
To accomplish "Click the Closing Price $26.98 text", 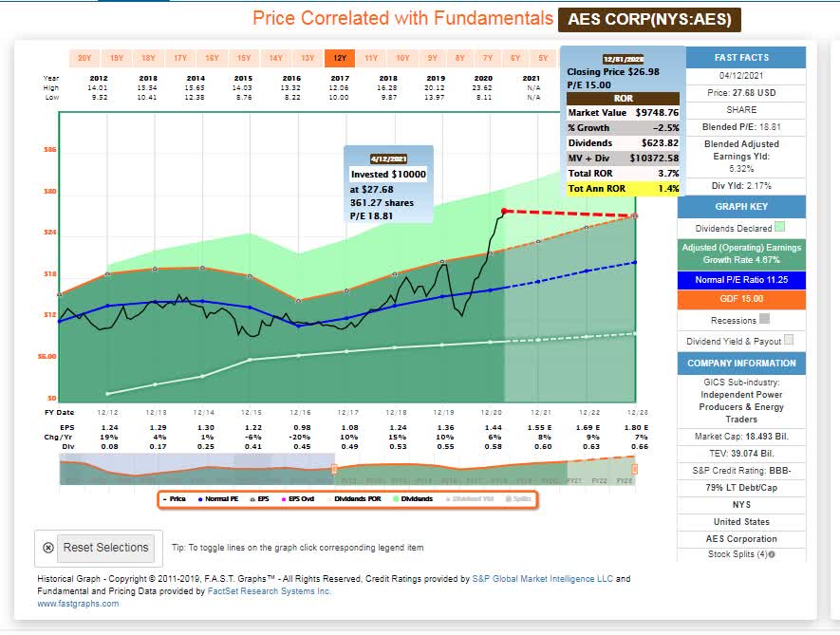I will (613, 72).
